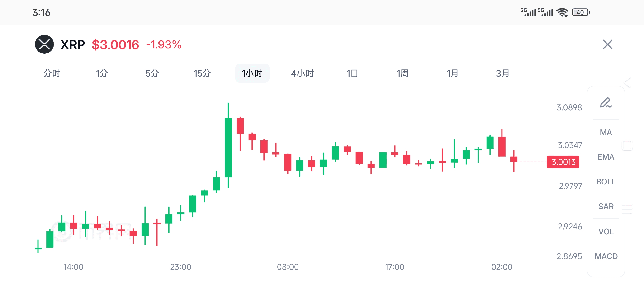Show the MACD sub-chart
The height and width of the screenshot is (290, 644).
pos(606,256)
